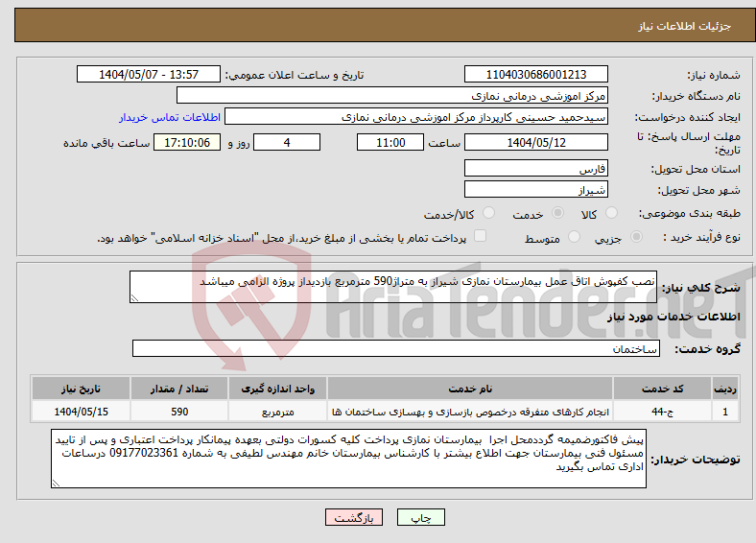The image size is (756, 543).
Task: Select the متوسط purchase type radio
Action: point(574,237)
